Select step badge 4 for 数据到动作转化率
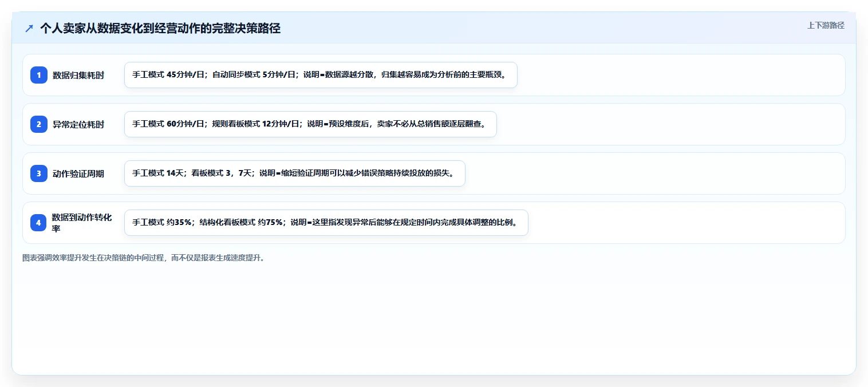 coord(39,223)
